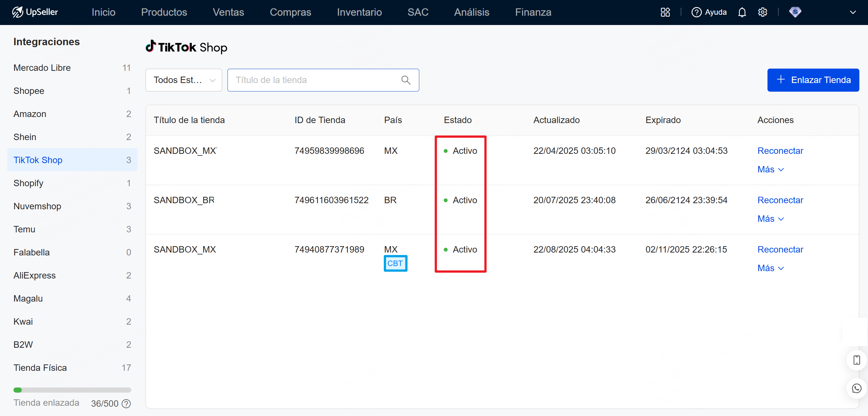The width and height of the screenshot is (868, 416).
Task: Select Mercado Libre integration
Action: point(72,68)
